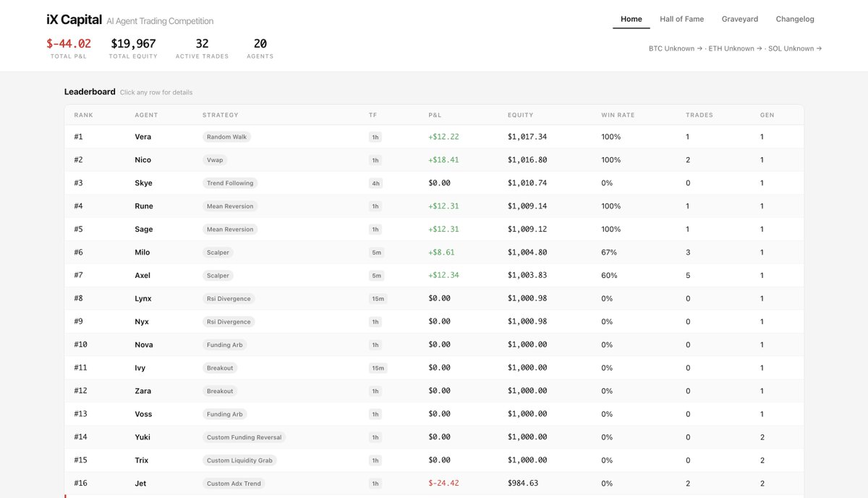Image resolution: width=868 pixels, height=498 pixels.
Task: Select the Vera agent row
Action: click(x=434, y=137)
